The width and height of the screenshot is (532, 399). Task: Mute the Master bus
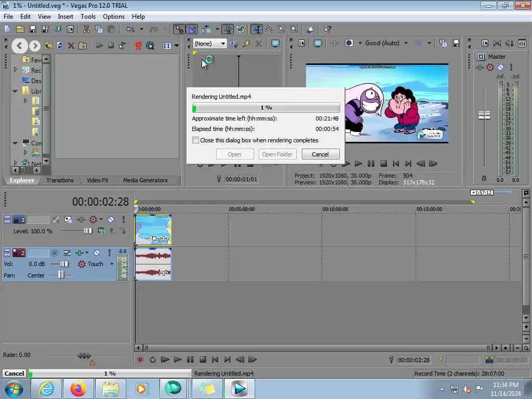pyautogui.click(x=500, y=67)
